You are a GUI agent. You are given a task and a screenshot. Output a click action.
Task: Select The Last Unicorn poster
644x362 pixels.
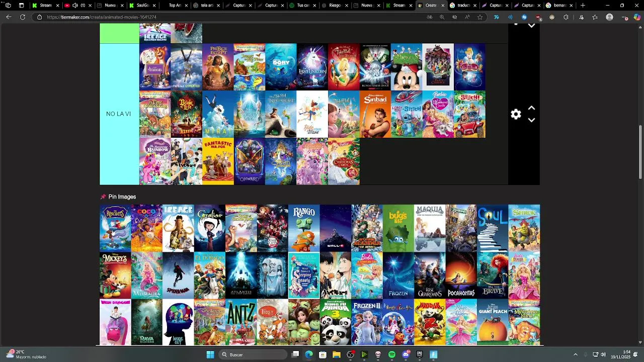[312, 67]
